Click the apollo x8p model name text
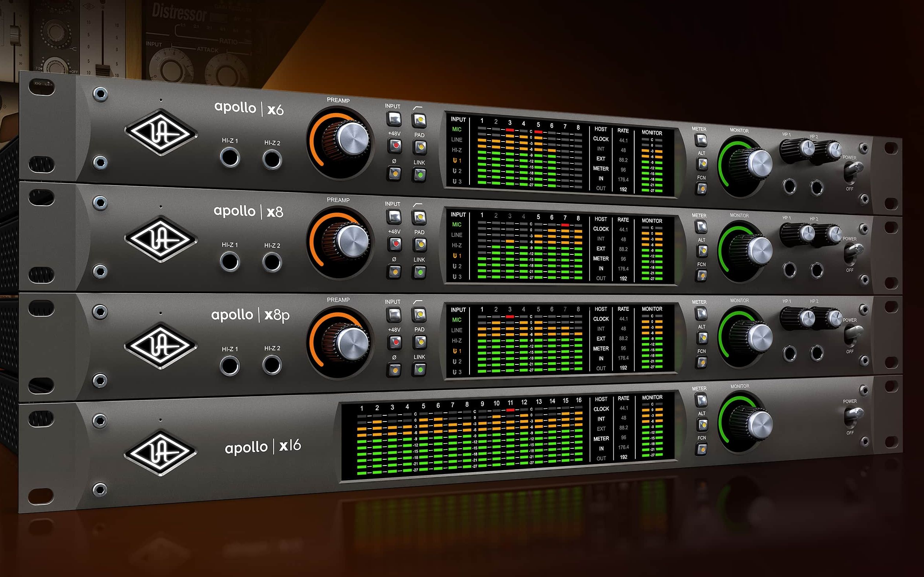The height and width of the screenshot is (577, 924). tap(251, 315)
